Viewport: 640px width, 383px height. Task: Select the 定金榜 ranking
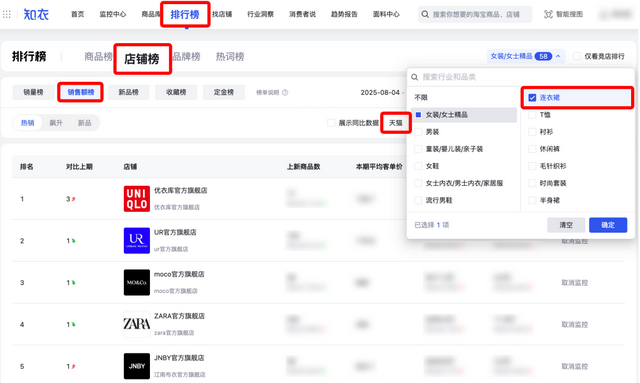click(x=224, y=92)
